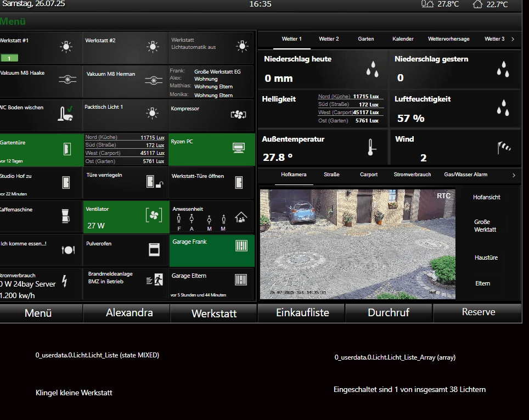Screen dimensions: 529x420
Task: Open the Gas/Wasser Alarm tab
Action: tap(465, 175)
